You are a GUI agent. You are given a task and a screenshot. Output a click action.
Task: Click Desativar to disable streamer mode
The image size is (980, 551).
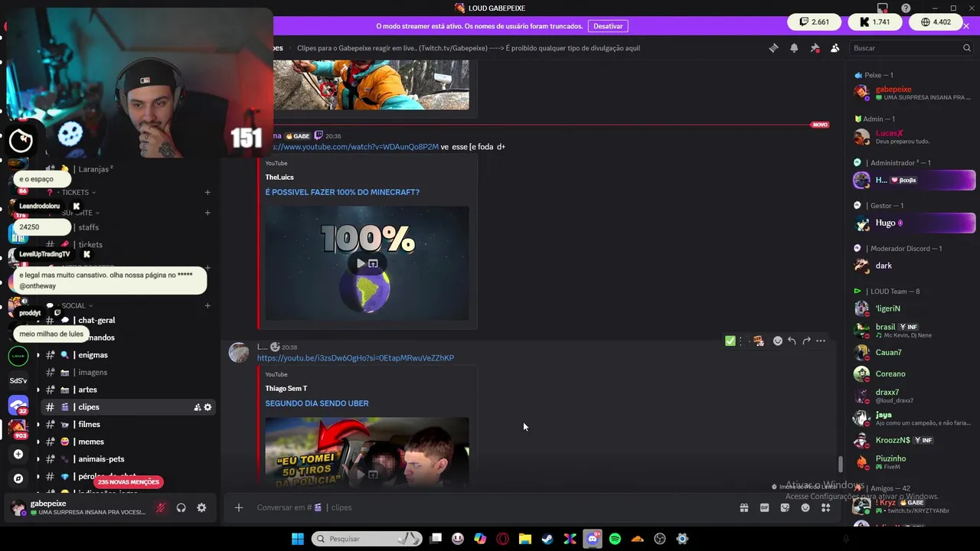[608, 26]
